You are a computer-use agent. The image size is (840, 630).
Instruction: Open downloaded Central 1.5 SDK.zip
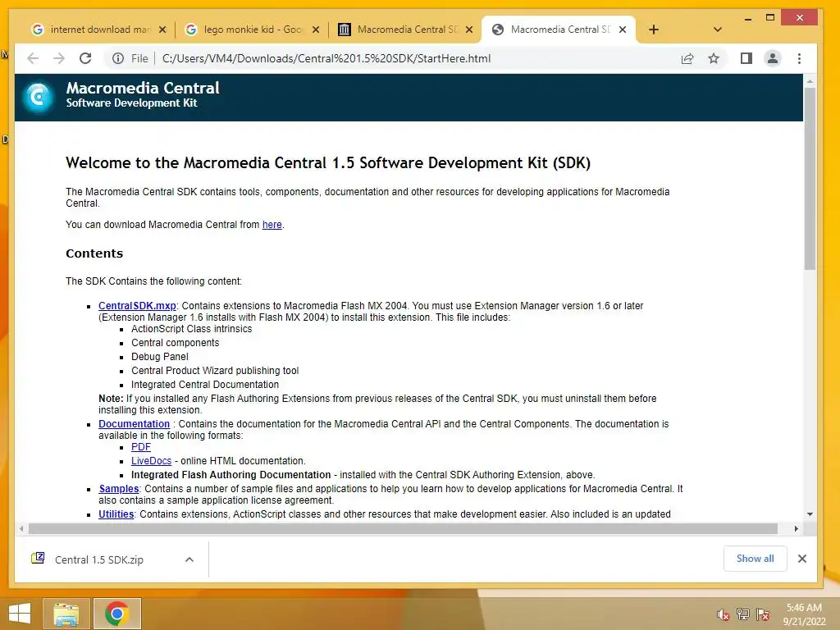pos(99,559)
